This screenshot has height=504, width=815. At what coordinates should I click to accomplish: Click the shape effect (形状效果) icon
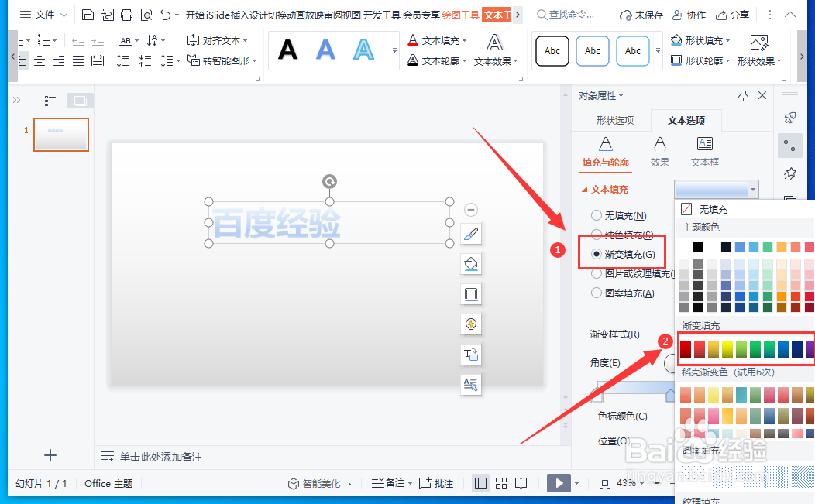759,43
